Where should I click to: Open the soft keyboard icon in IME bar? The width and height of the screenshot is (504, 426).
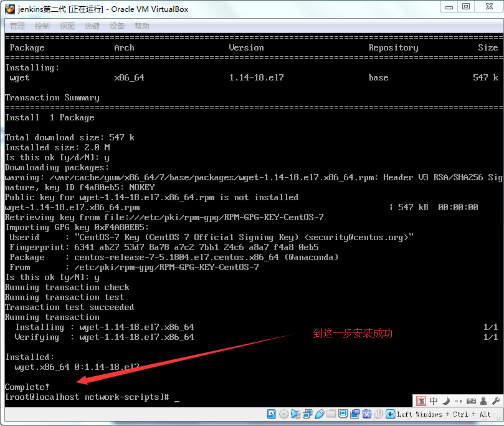pyautogui.click(x=471, y=401)
